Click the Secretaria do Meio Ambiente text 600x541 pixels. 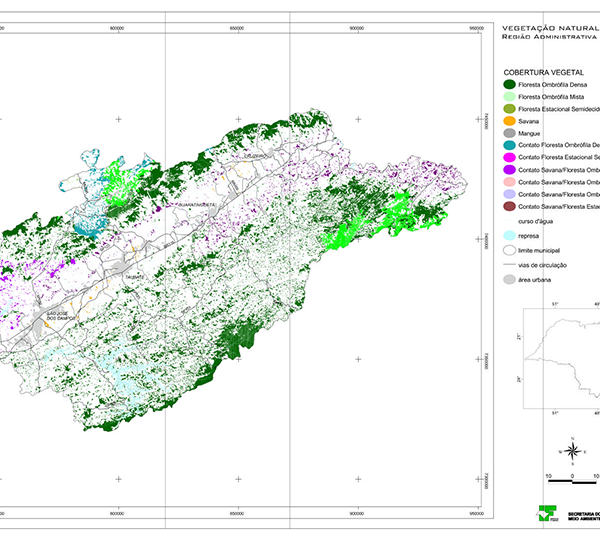pyautogui.click(x=584, y=516)
